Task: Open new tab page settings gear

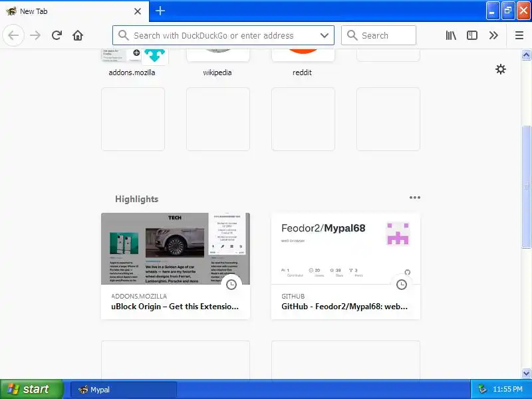Action: click(x=501, y=69)
